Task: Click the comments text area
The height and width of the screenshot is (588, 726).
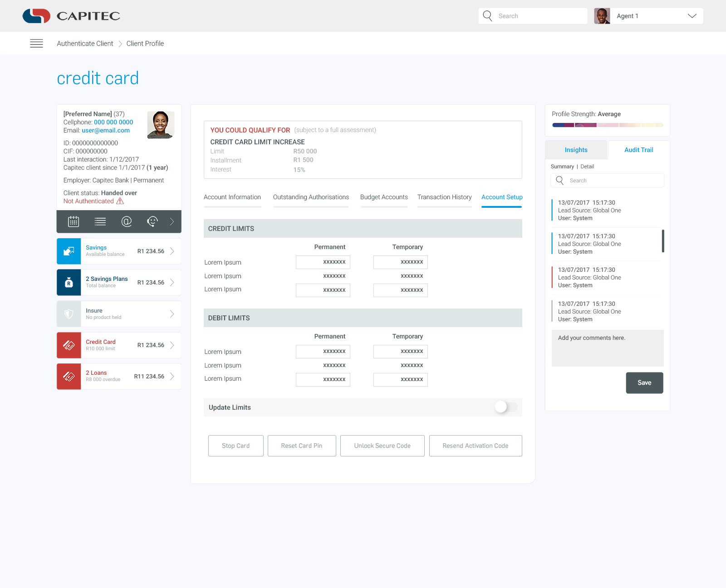Action: (x=608, y=348)
